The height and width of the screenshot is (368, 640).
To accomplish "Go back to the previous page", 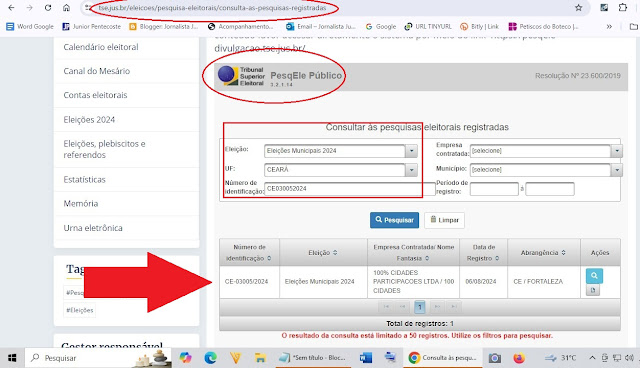I will pyautogui.click(x=11, y=8).
